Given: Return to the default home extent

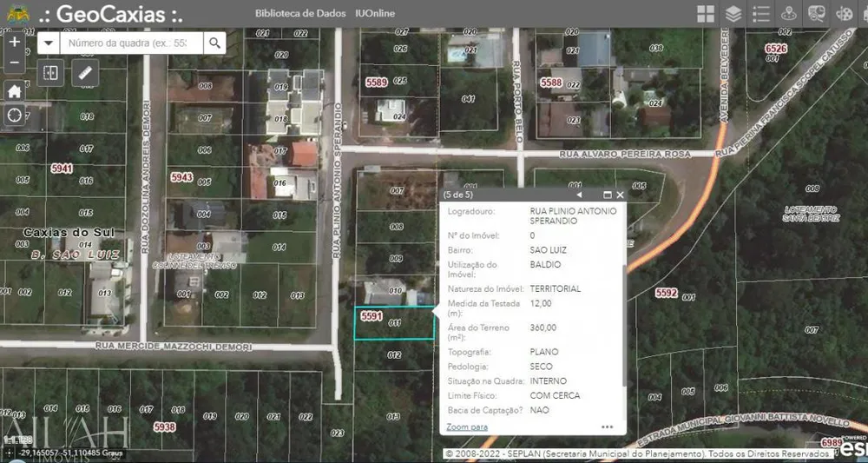Looking at the screenshot, I should [15, 91].
